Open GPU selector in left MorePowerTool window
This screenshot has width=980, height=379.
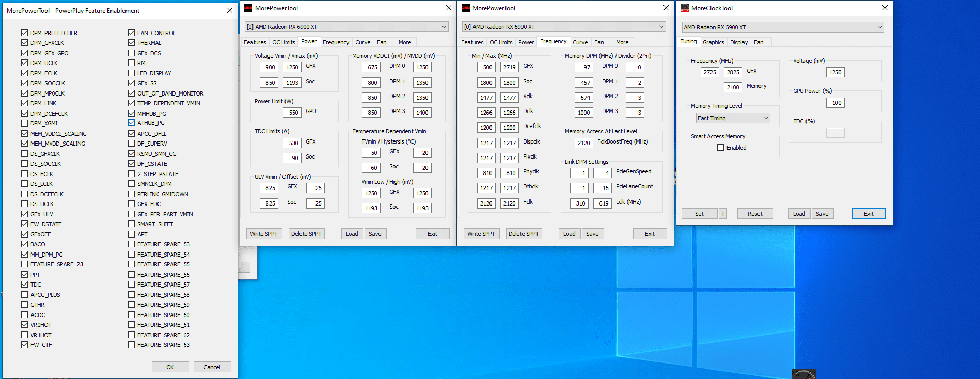[346, 27]
